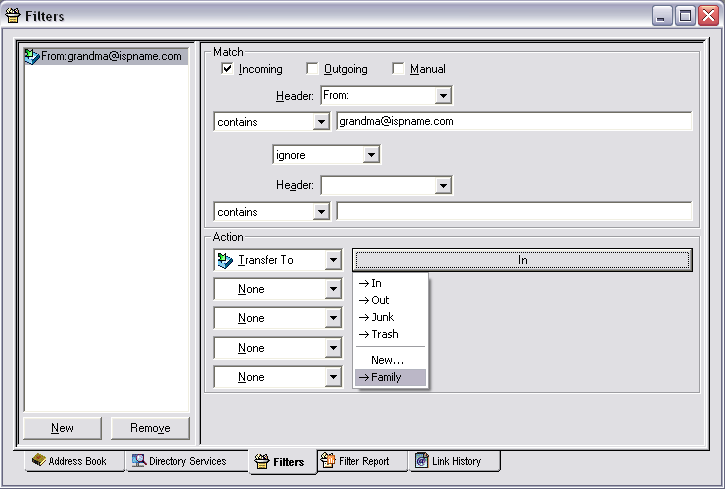Click the Remove filter button
This screenshot has height=489, width=725.
(x=150, y=428)
